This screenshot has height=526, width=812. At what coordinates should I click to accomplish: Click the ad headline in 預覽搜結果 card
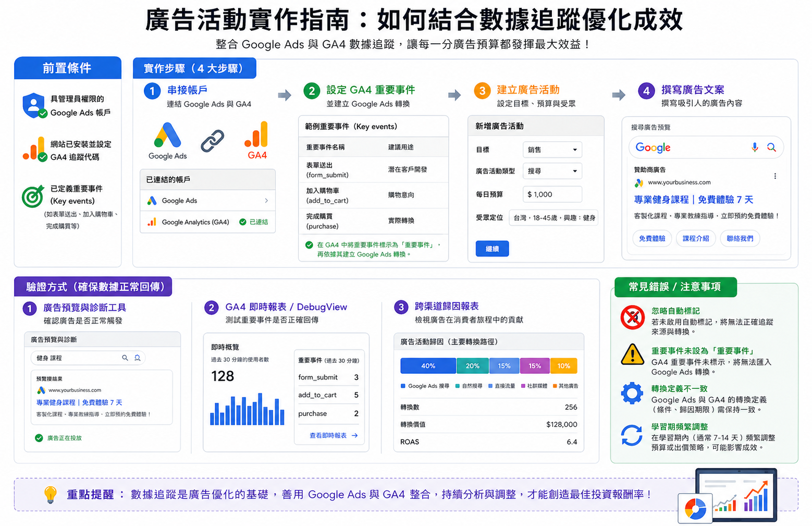click(x=79, y=402)
